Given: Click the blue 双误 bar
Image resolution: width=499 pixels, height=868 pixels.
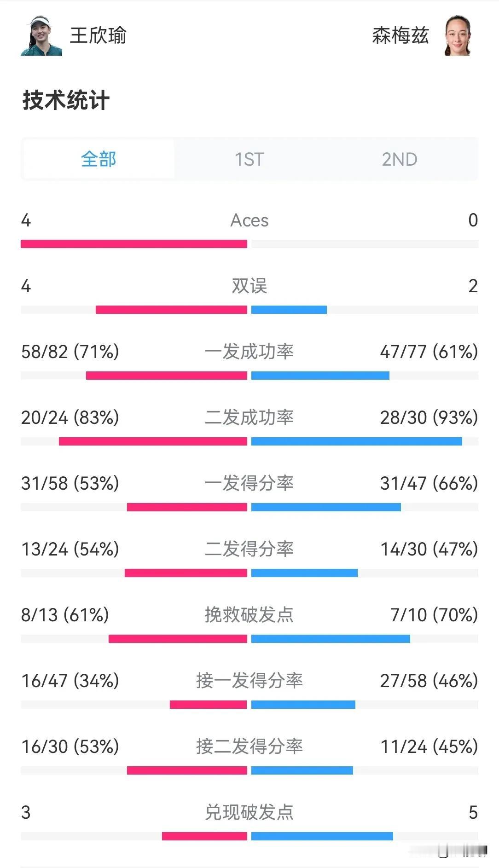Looking at the screenshot, I should tap(289, 310).
